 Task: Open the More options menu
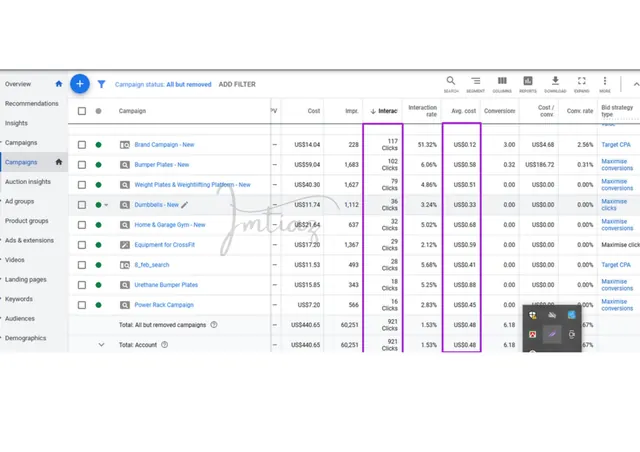[x=605, y=84]
